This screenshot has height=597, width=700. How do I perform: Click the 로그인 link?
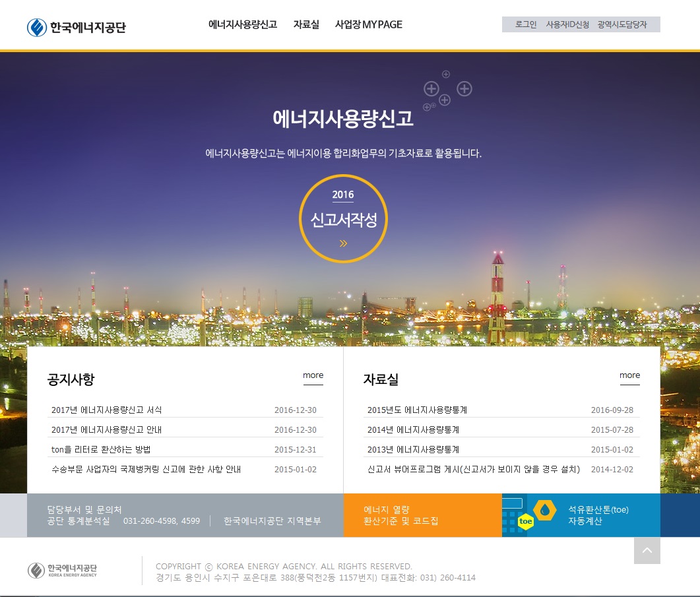point(525,24)
